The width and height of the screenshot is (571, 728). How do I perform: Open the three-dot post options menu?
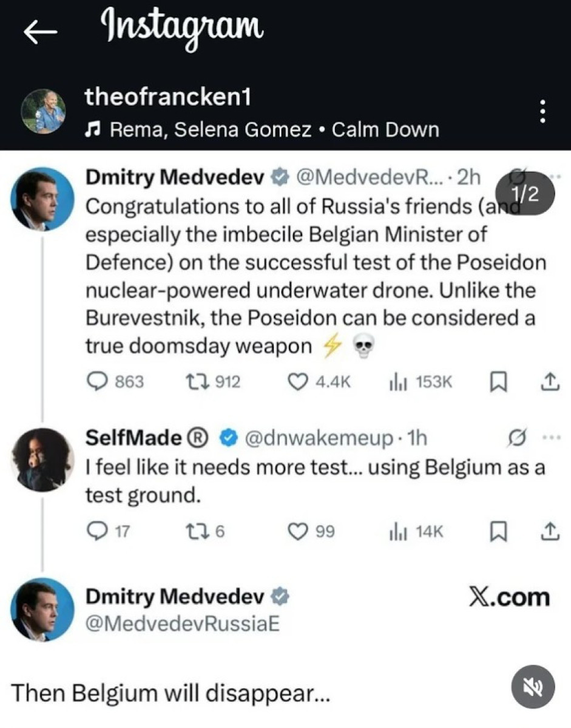[x=543, y=112]
